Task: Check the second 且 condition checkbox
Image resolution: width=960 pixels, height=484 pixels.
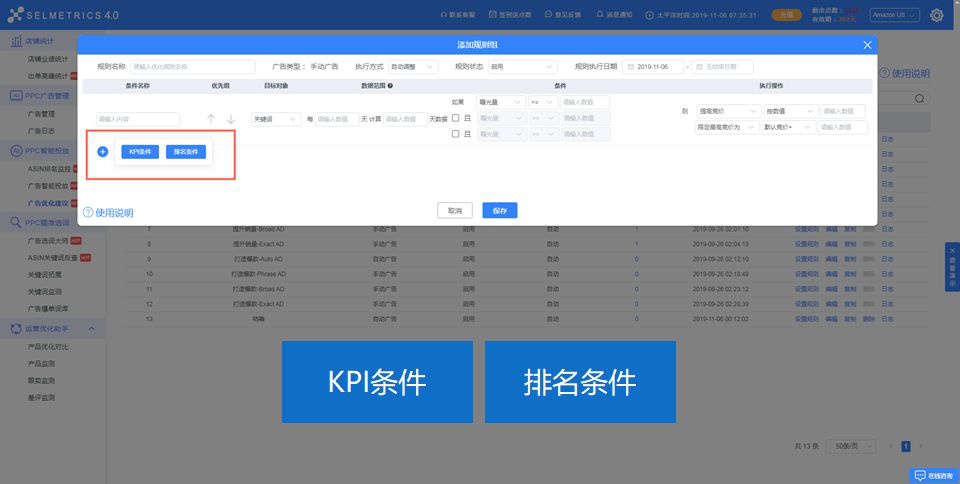Action: pos(455,134)
